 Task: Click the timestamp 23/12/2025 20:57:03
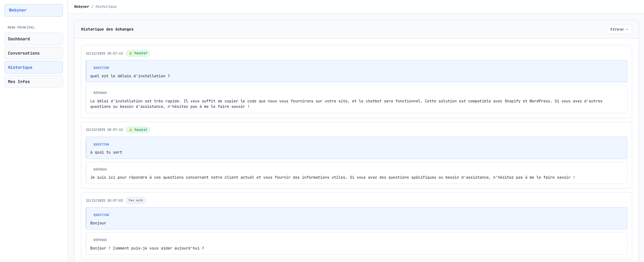coord(104,201)
